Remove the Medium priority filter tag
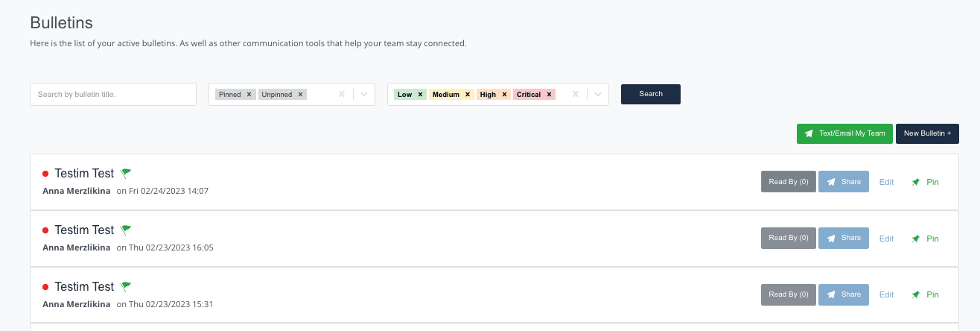 [x=468, y=95]
